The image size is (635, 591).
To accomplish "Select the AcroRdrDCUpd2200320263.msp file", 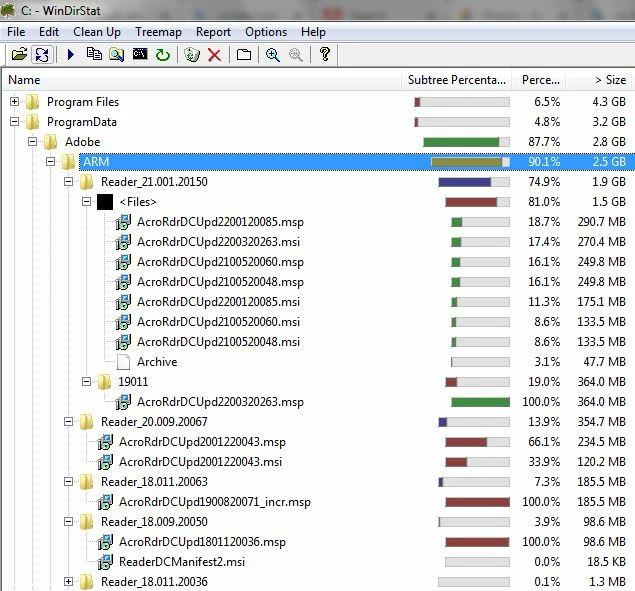I will click(220, 402).
